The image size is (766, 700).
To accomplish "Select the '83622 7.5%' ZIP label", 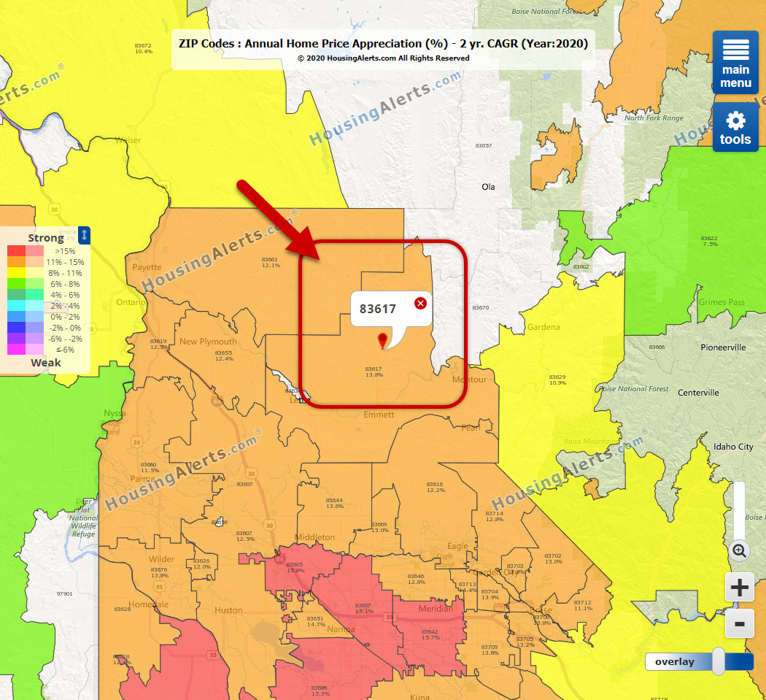I will coord(709,241).
